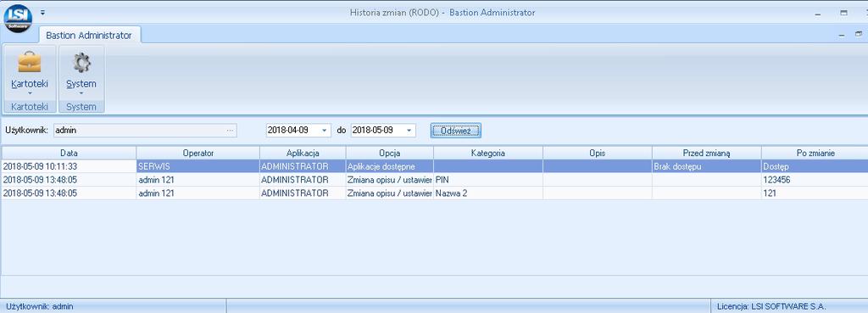Click the 123456 value cell
868x313 pixels.
pyautogui.click(x=815, y=180)
